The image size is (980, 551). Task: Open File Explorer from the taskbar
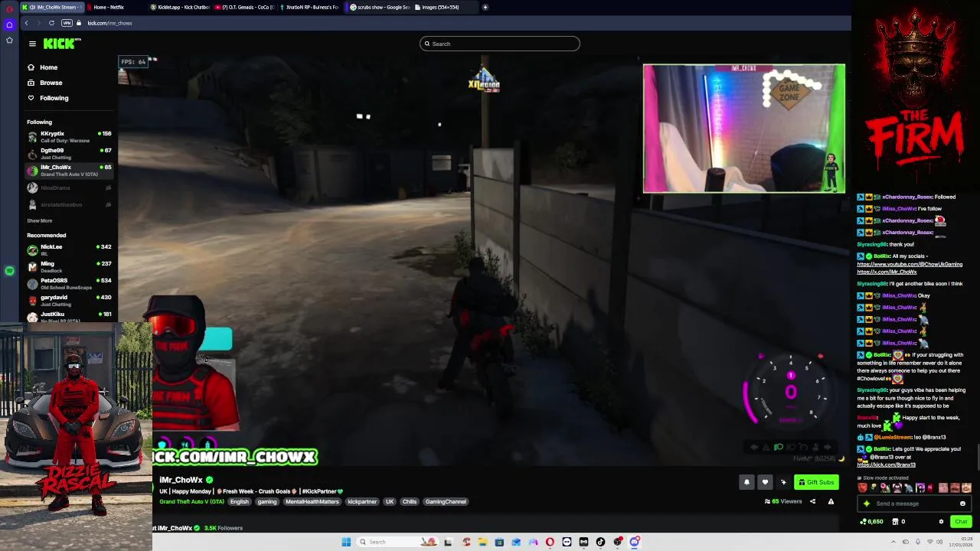pos(482,542)
